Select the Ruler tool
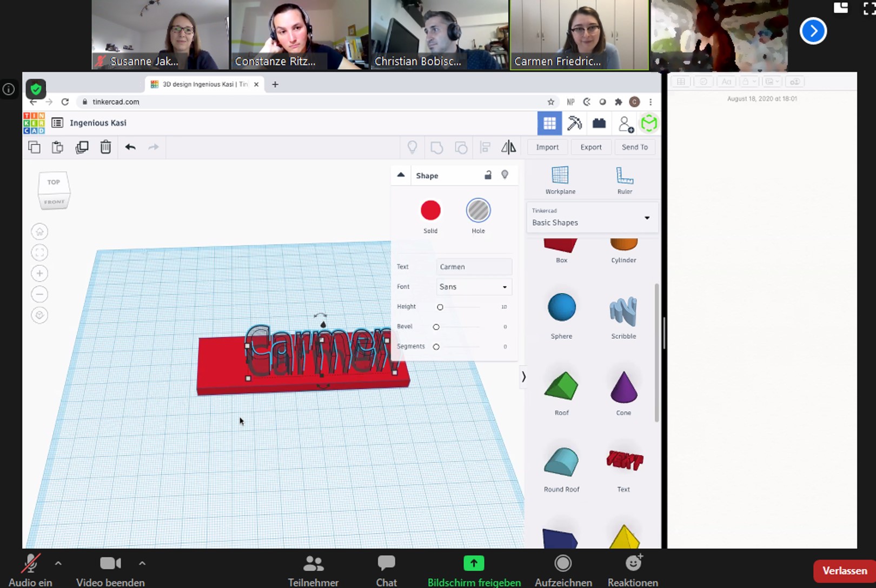The image size is (876, 588). point(625,178)
